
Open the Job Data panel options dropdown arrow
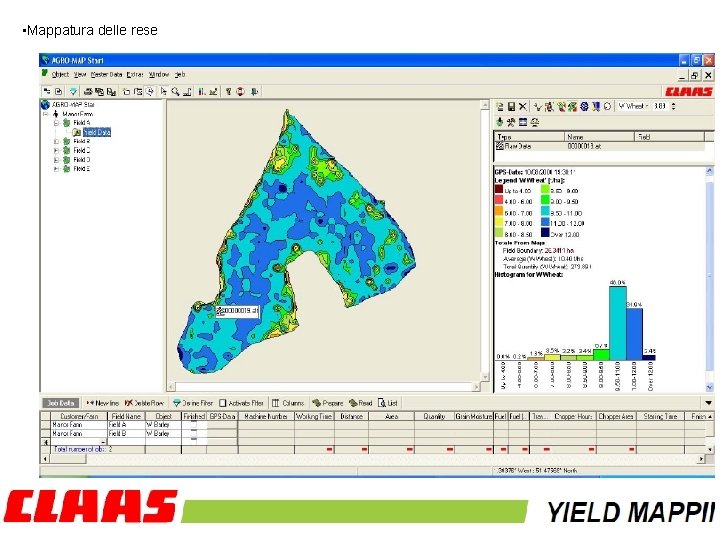point(708,403)
